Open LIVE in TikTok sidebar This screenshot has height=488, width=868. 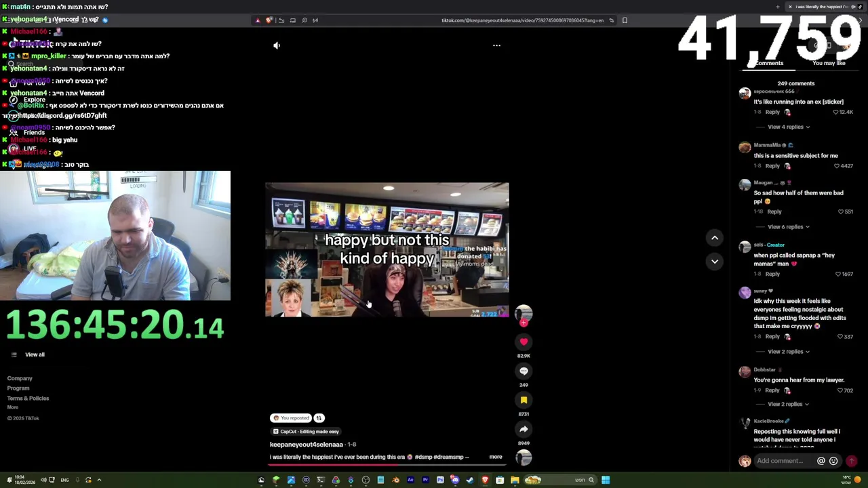pos(30,148)
